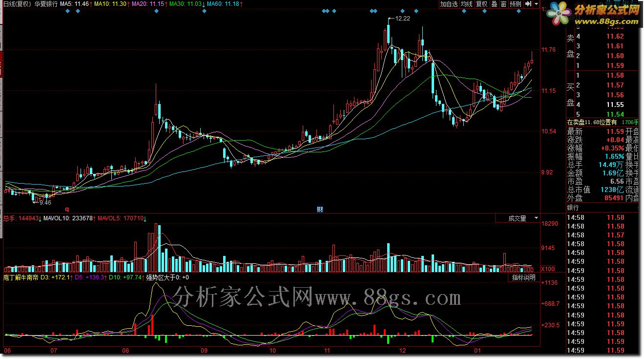Screen dimensions: 644x359
Task: Open the 预测 forecast tool
Action: click(x=516, y=4)
